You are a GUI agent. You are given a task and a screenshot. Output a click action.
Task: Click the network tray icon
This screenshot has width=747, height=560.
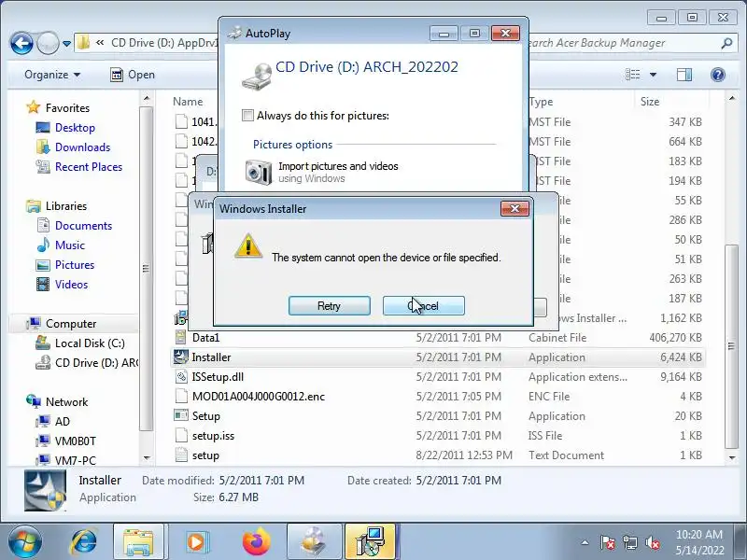pos(629,542)
